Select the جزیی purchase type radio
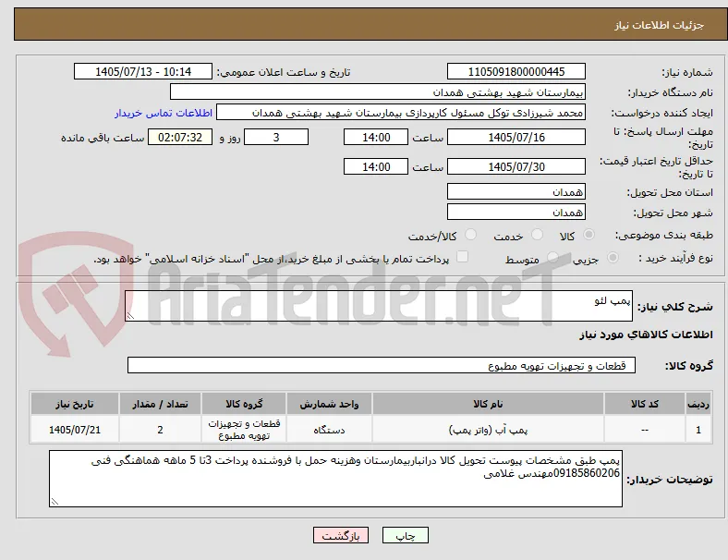 [x=613, y=257]
